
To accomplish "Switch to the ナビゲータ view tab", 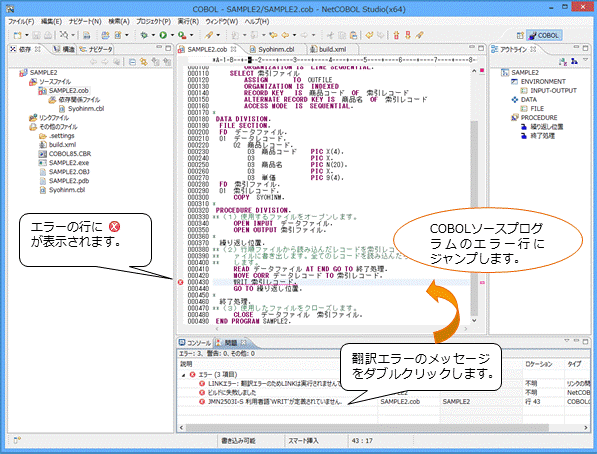I will pyautogui.click(x=96, y=49).
